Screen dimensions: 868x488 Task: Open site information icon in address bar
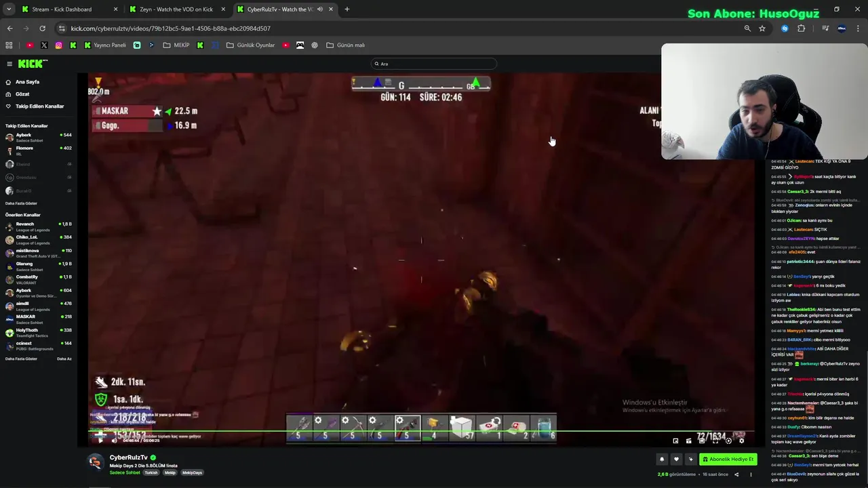pos(62,28)
